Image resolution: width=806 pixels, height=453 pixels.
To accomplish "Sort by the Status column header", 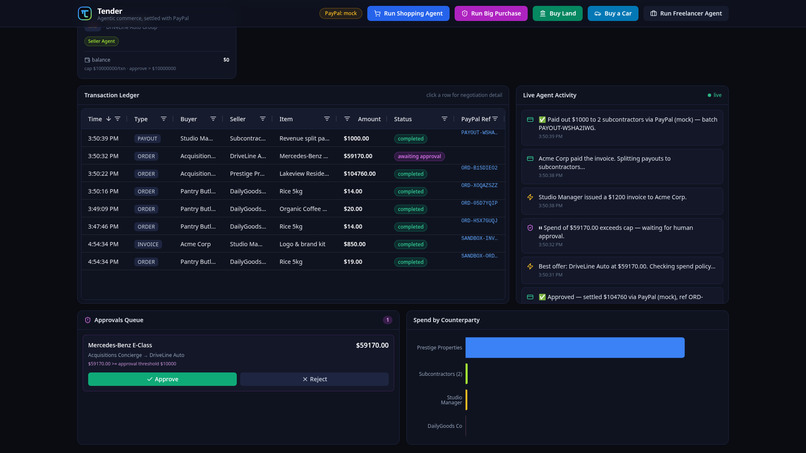I will pyautogui.click(x=403, y=119).
